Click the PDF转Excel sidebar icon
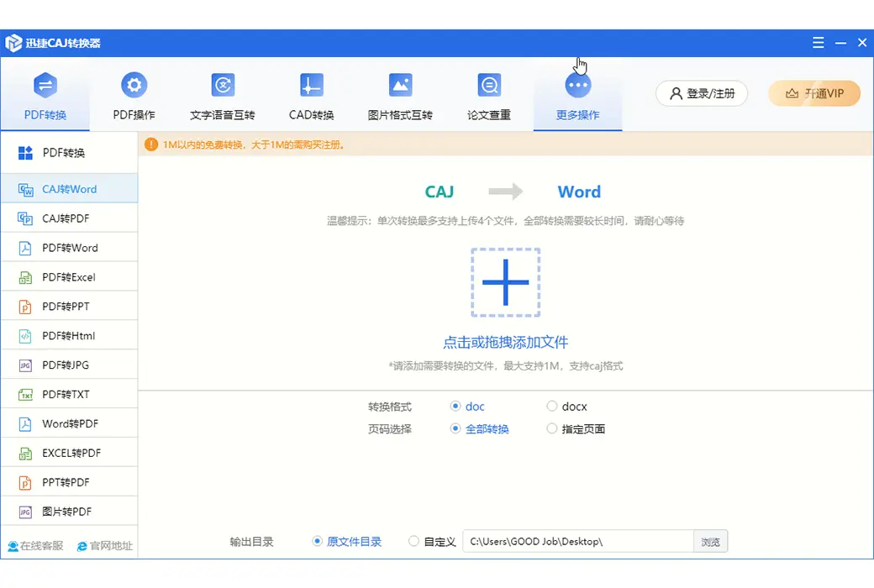 point(25,277)
